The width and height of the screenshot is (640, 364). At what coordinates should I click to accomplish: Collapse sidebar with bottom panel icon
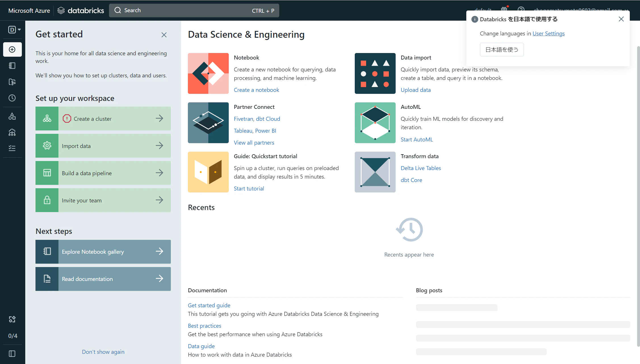(12, 354)
